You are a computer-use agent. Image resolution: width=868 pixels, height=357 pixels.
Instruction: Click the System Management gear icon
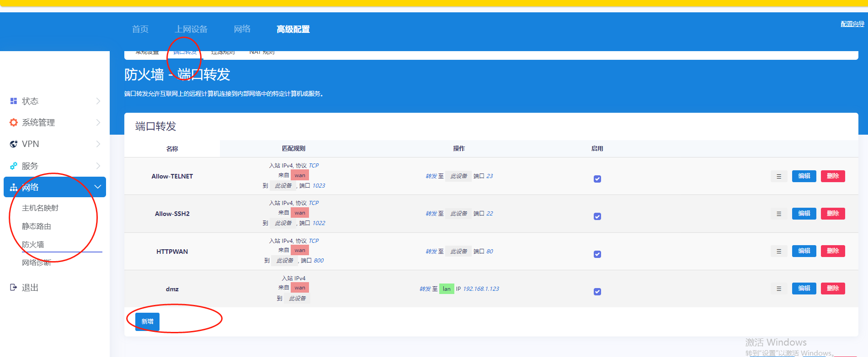14,122
